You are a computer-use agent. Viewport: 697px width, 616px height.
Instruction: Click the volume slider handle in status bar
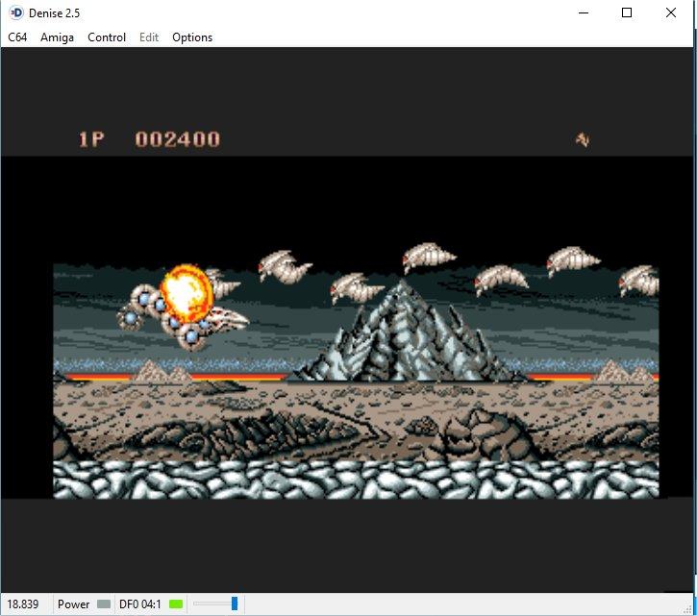(x=235, y=604)
